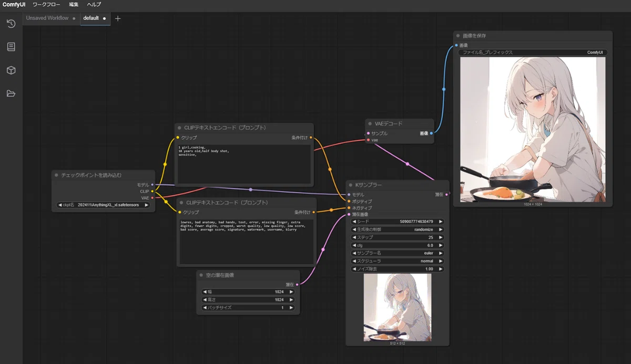The height and width of the screenshot is (364, 631).
Task: Increase シード with its right arrow
Action: (440, 222)
